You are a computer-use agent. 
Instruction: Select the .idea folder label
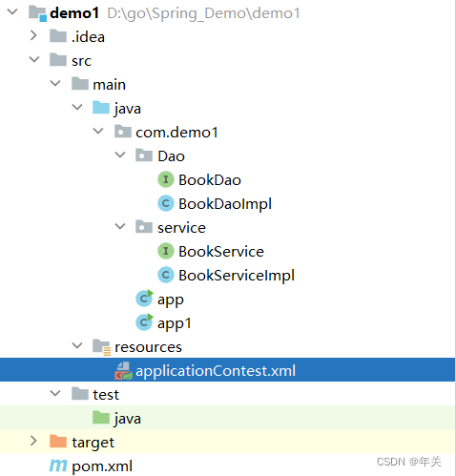click(88, 37)
